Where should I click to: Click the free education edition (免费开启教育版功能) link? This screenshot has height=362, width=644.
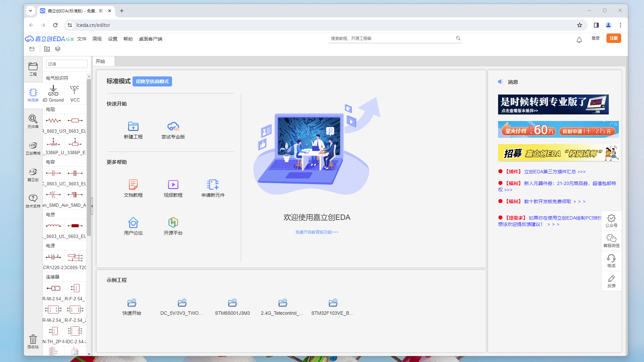[317, 232]
